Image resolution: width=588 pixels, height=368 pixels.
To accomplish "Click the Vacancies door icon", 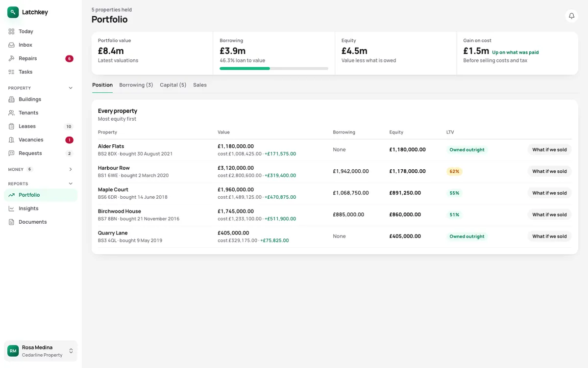I will (x=11, y=140).
